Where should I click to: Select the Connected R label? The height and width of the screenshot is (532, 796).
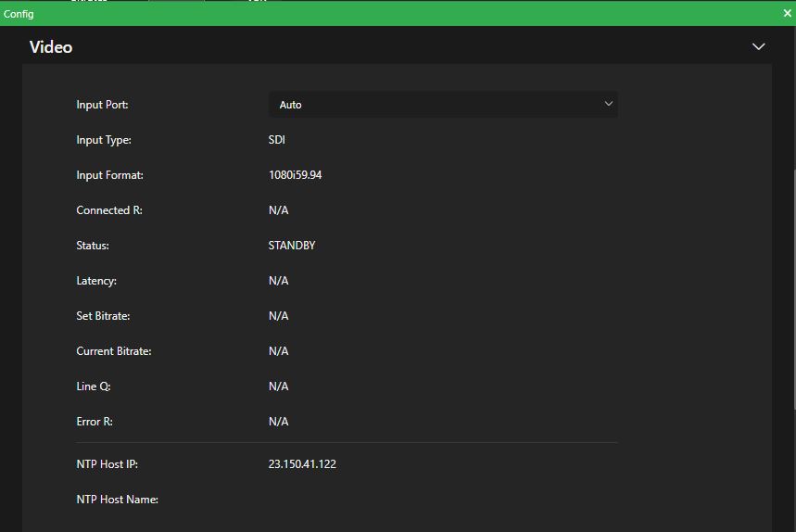[109, 210]
